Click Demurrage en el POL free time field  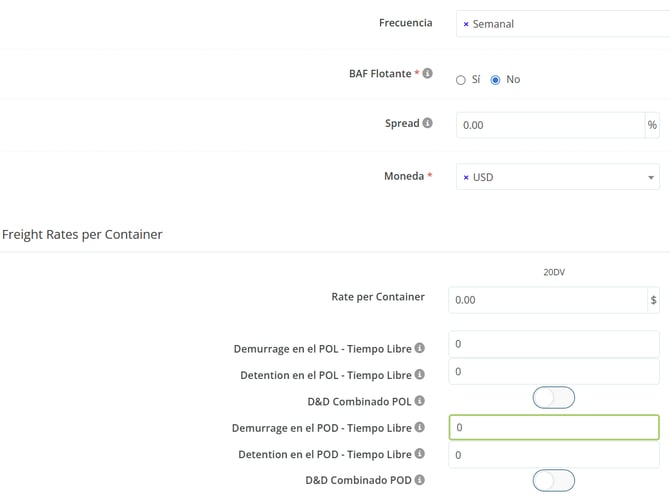point(553,344)
